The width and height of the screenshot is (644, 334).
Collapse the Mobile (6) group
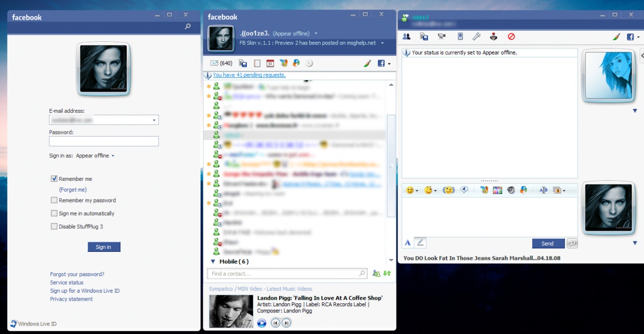pos(213,261)
